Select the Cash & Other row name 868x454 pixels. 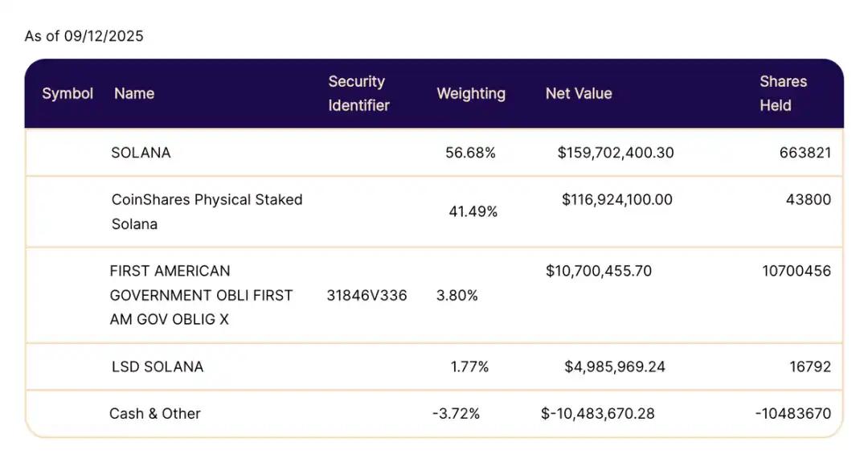[x=155, y=414]
